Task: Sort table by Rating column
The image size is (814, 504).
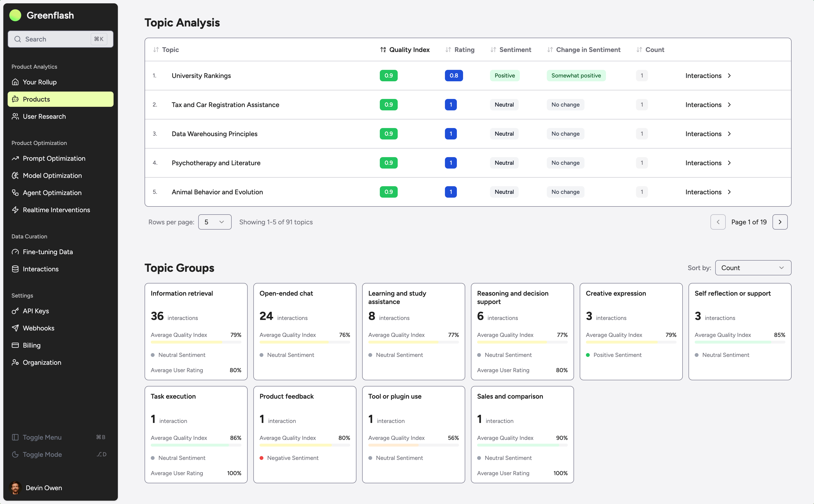Action: point(460,50)
